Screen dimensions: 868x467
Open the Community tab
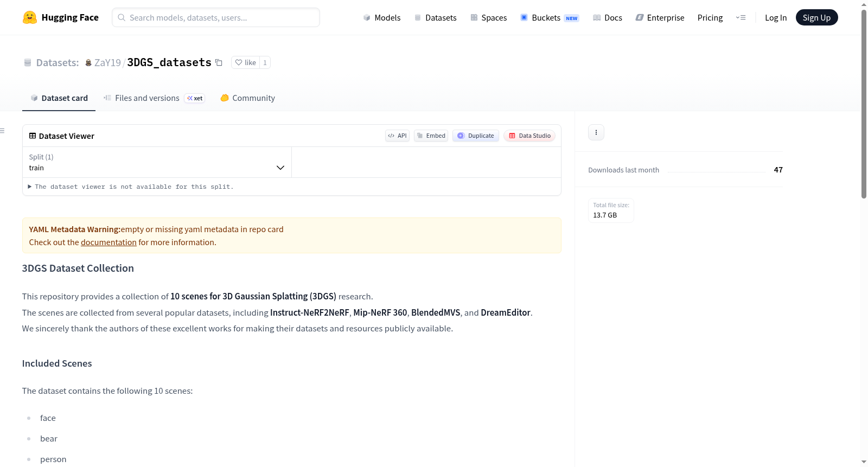click(x=247, y=98)
